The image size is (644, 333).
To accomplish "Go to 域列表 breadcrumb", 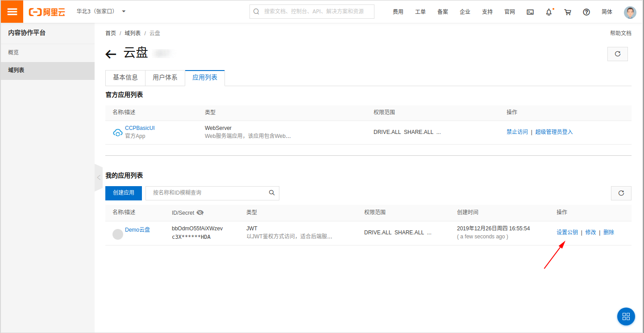I will (x=133, y=33).
